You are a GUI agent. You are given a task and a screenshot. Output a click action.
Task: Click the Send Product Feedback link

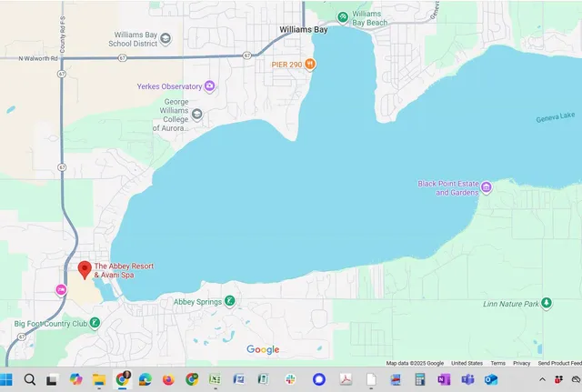pos(558,363)
